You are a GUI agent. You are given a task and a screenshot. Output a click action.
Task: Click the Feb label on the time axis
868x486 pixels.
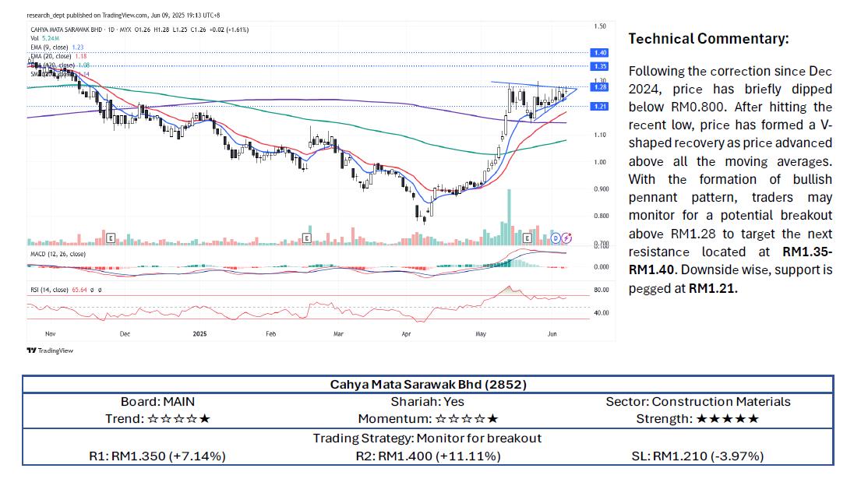[270, 334]
